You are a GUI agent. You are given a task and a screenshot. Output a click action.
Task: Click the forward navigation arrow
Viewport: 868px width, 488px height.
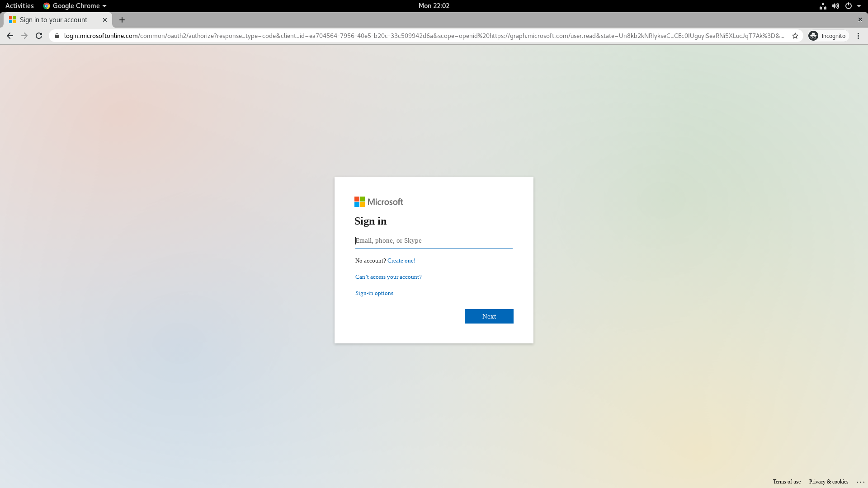click(24, 36)
